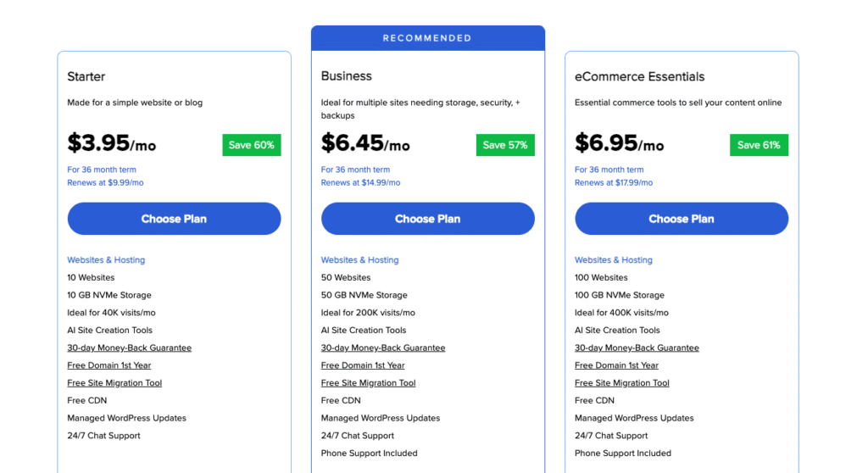This screenshot has height=473, width=868.
Task: Open Business plan's Free Domain 1st Year link
Action: click(x=363, y=365)
